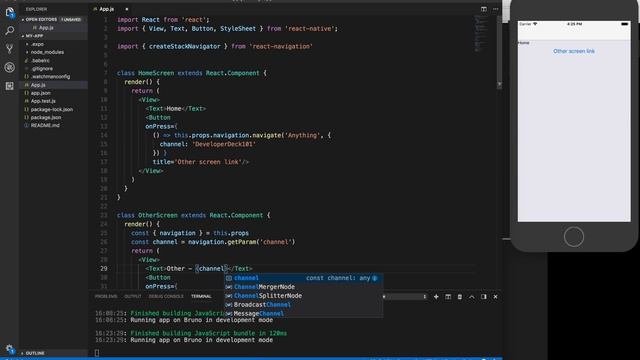
Task: Open the package.json file
Action: 46,118
